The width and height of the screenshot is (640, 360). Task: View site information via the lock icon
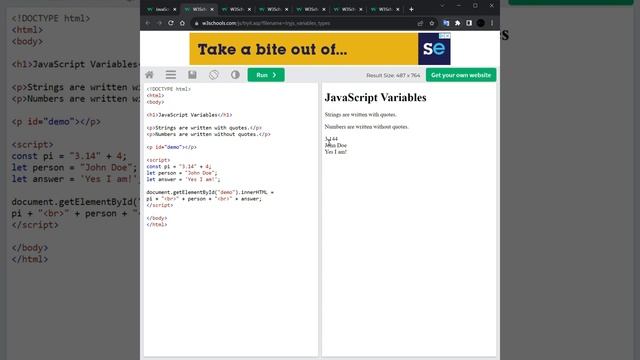[x=197, y=23]
